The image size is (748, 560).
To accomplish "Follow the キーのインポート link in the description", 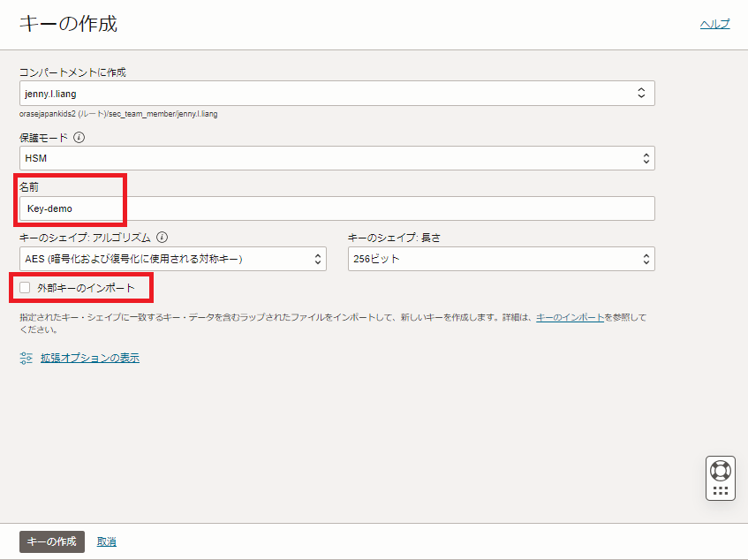I will click(570, 317).
